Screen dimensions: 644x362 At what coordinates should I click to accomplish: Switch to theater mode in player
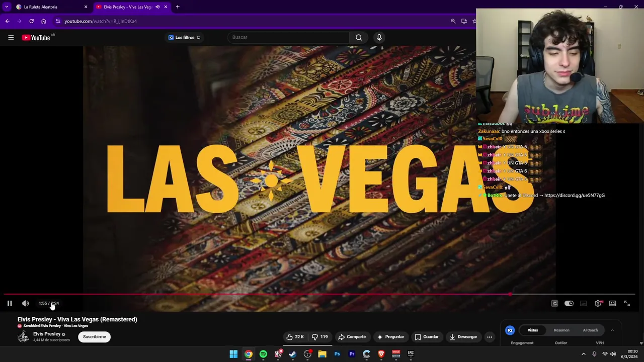coord(612,303)
